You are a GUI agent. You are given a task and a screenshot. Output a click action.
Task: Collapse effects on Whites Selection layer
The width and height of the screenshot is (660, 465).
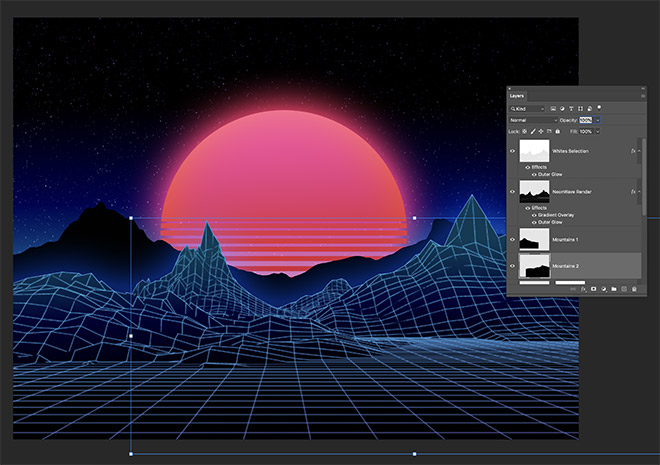639,151
